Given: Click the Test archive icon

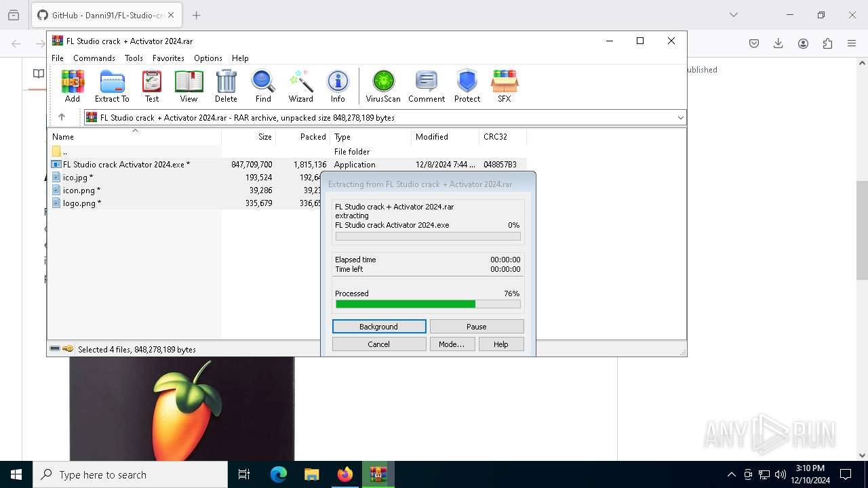Looking at the screenshot, I should pyautogui.click(x=152, y=86).
